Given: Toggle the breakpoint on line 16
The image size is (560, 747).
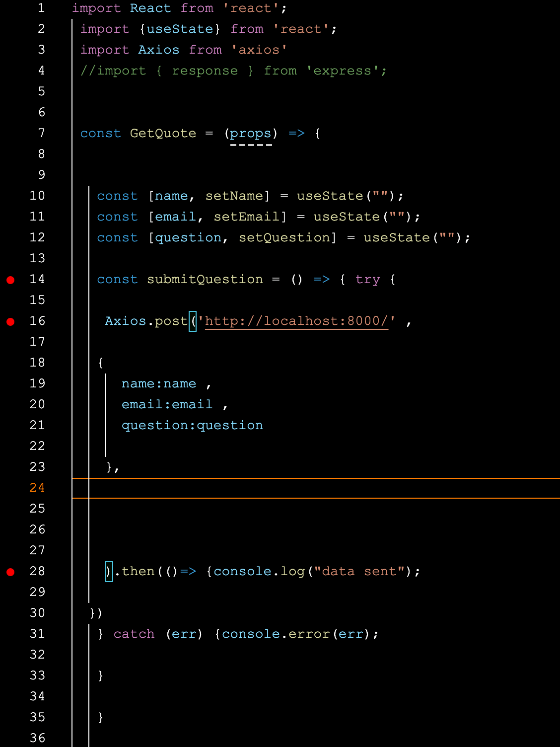Looking at the screenshot, I should (9, 321).
